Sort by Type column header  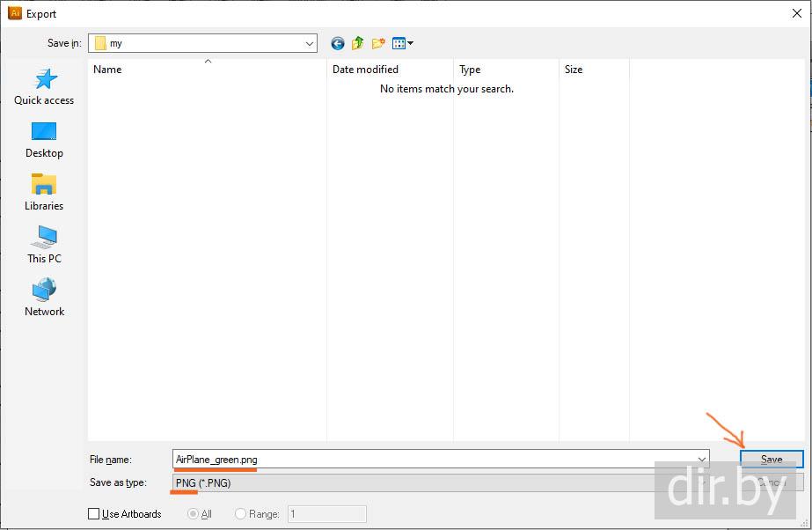coord(506,70)
